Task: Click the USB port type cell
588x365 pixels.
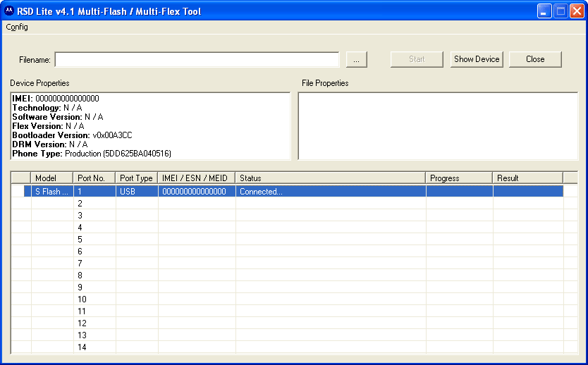Action: click(137, 192)
